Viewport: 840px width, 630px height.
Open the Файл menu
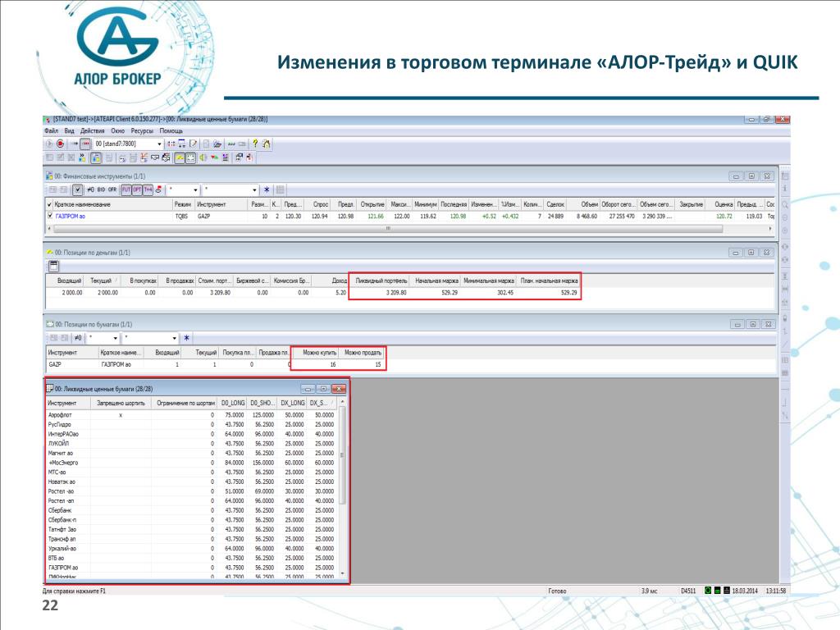coord(51,130)
